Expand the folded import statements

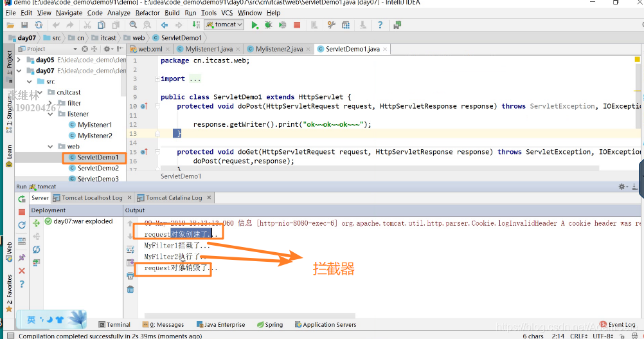[x=157, y=79]
